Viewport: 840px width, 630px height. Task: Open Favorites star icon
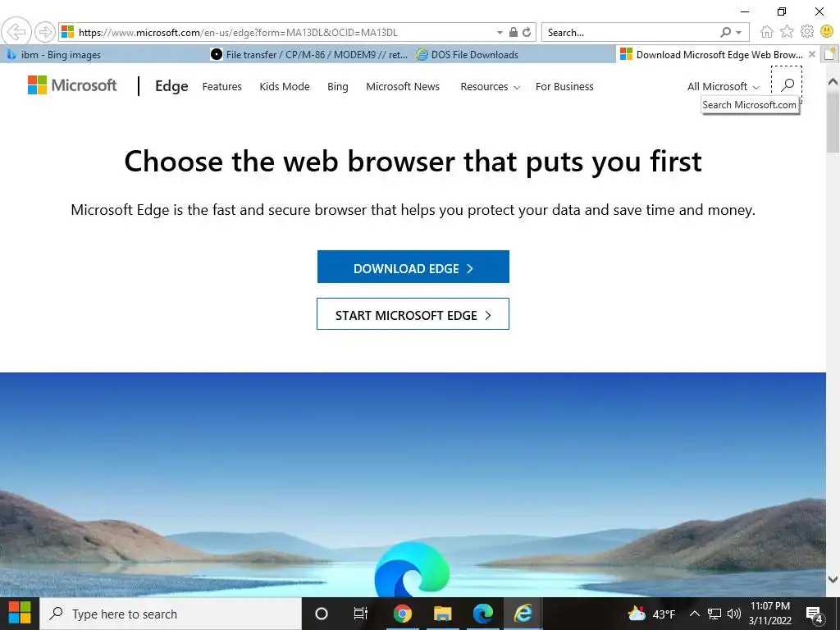(x=787, y=32)
